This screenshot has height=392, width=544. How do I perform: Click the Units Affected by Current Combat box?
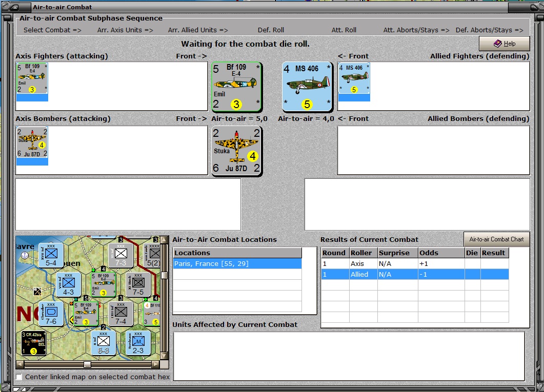(x=349, y=356)
